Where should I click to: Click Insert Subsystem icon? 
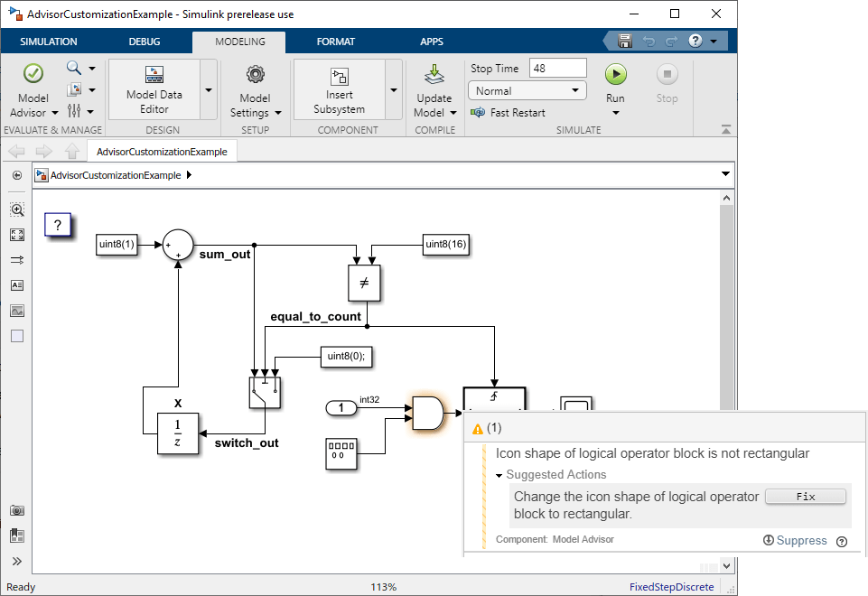(340, 77)
